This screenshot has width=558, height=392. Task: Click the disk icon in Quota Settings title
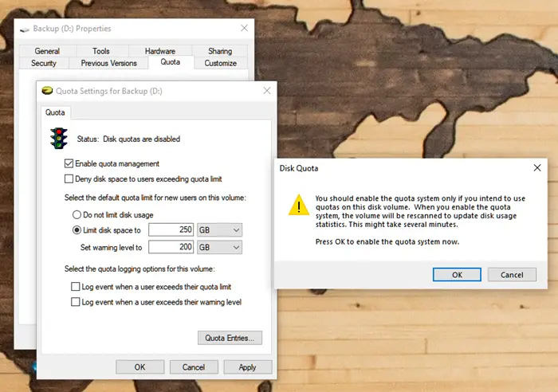47,91
